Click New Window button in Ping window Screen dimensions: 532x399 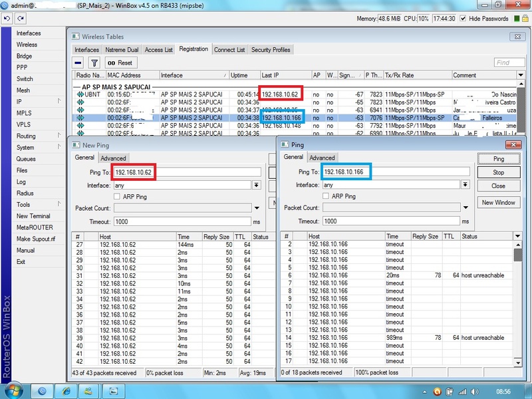tap(498, 203)
